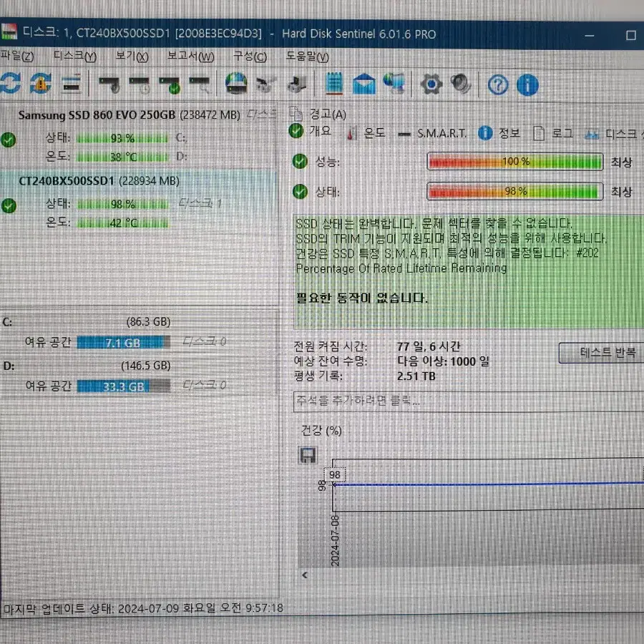Image resolution: width=644 pixels, height=644 pixels.
Task: Click green check icon beside 성능
Action: (x=300, y=162)
